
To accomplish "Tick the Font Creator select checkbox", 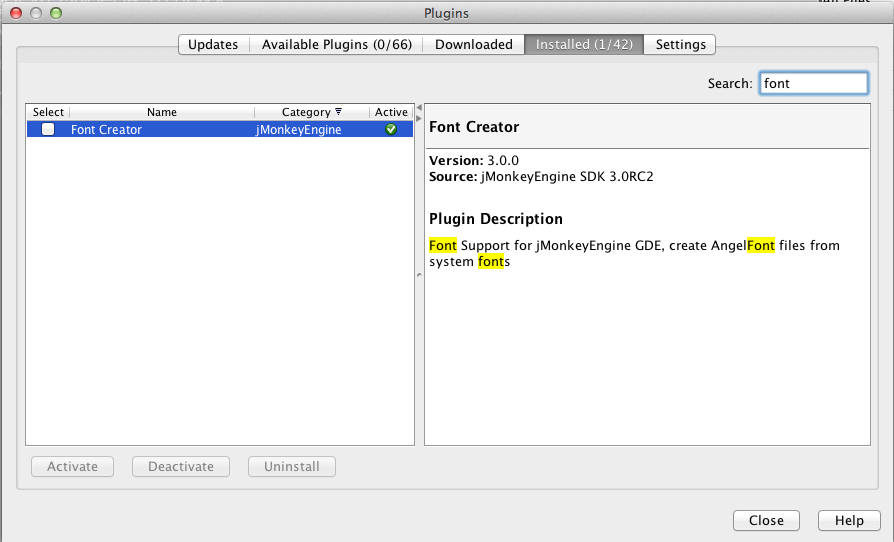I will click(48, 129).
